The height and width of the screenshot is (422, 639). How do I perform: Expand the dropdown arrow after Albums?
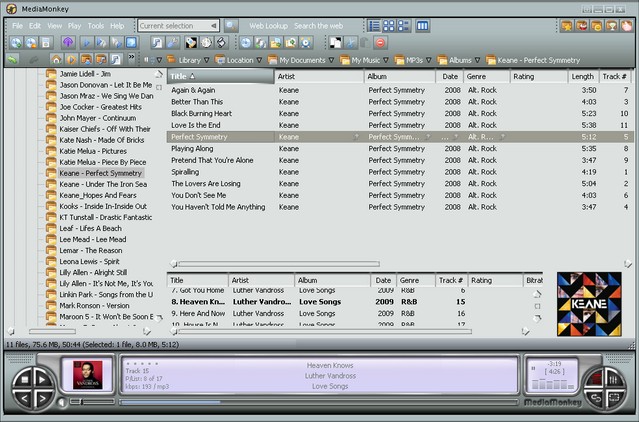coord(478,60)
